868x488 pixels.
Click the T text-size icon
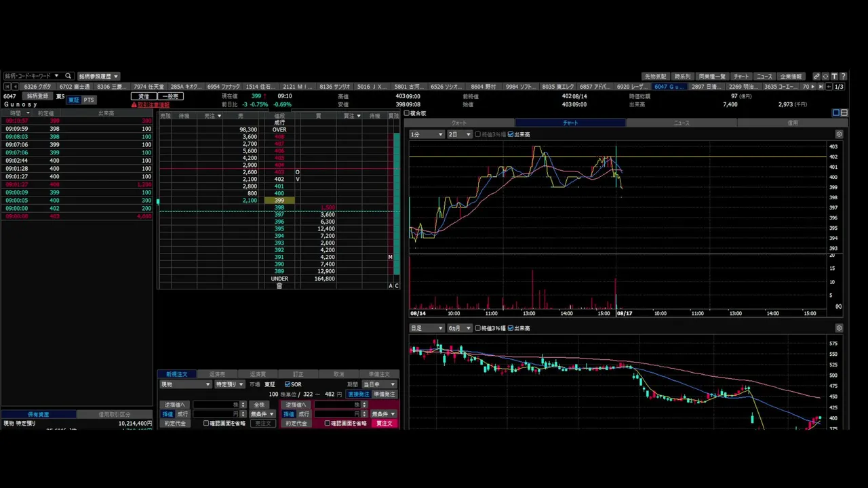[x=834, y=77]
